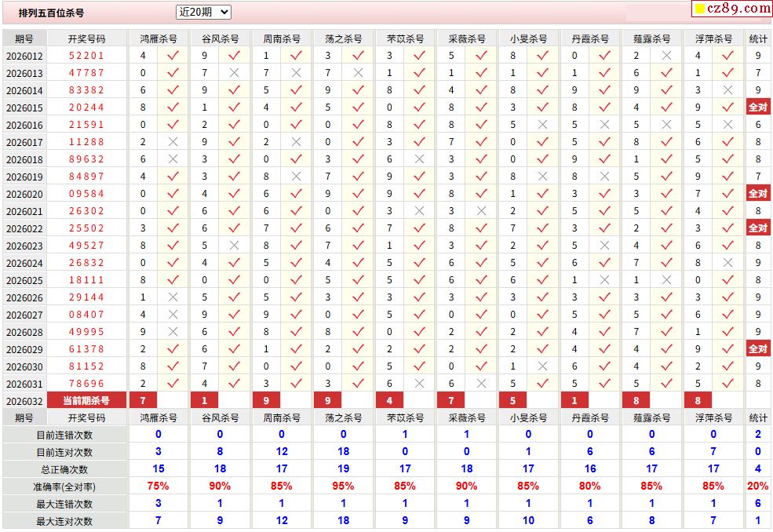
Task: Select the 最大连对次数 row label
Action: 64,522
